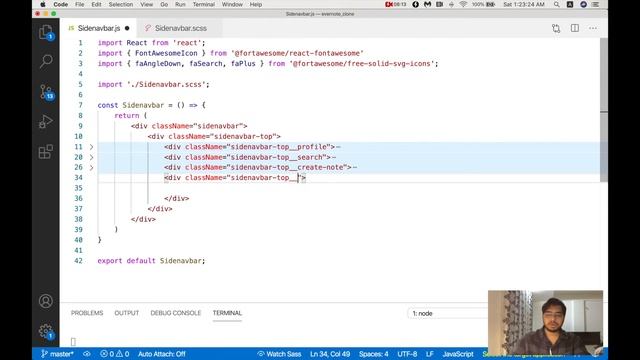Change end of line sequence LF
Image resolution: width=640 pixels, height=360 pixels.
coord(430,354)
